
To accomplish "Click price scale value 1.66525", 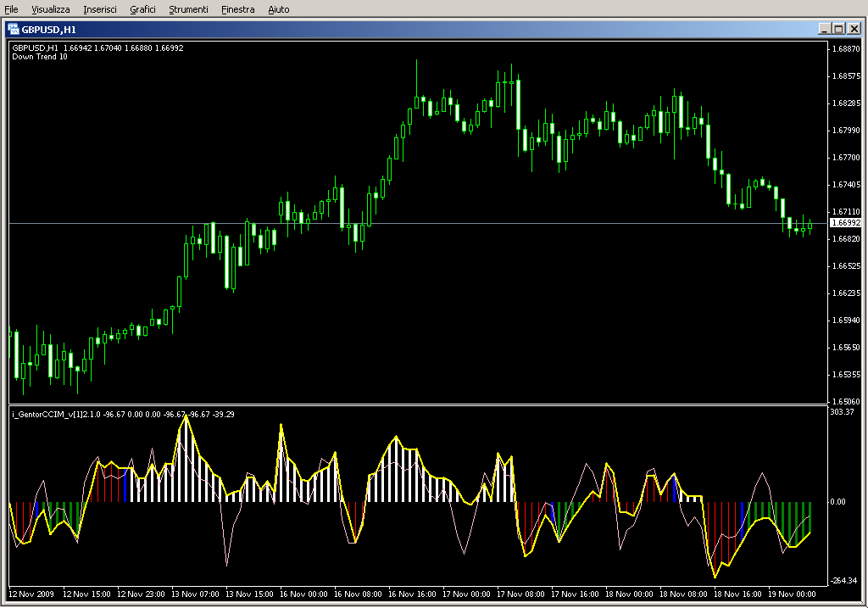I will tap(847, 265).
